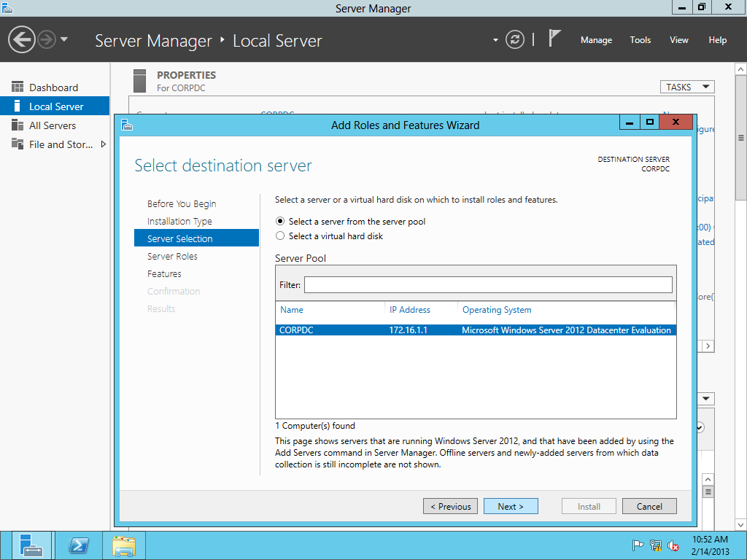Click Server Manager taskbar icon
Screen dimensions: 747x560
tap(32, 545)
